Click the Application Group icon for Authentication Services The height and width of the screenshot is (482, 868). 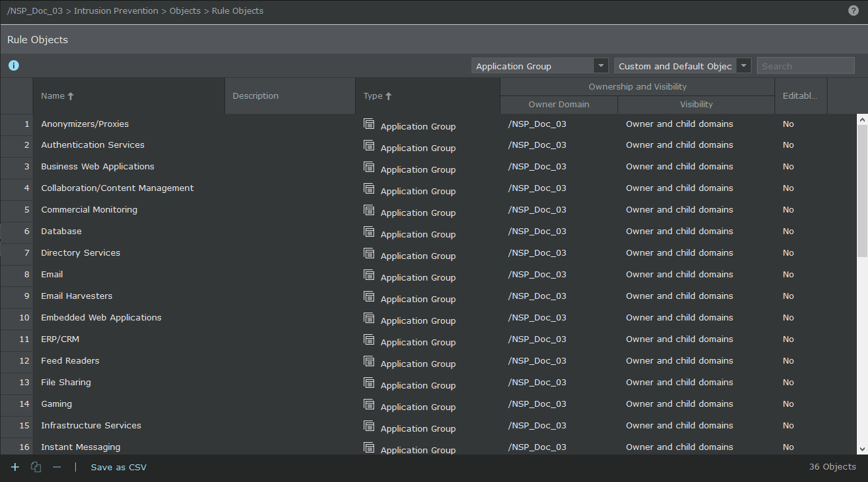(x=369, y=145)
